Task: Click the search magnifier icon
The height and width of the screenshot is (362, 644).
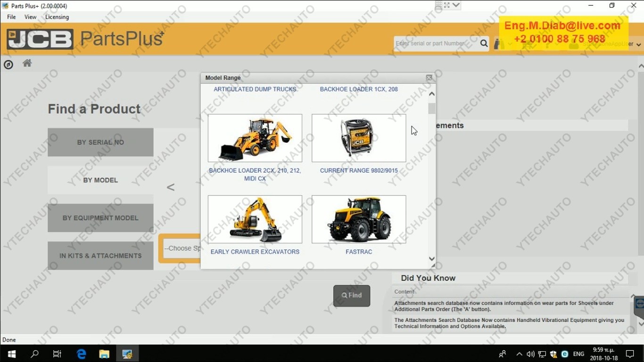Action: (x=484, y=43)
